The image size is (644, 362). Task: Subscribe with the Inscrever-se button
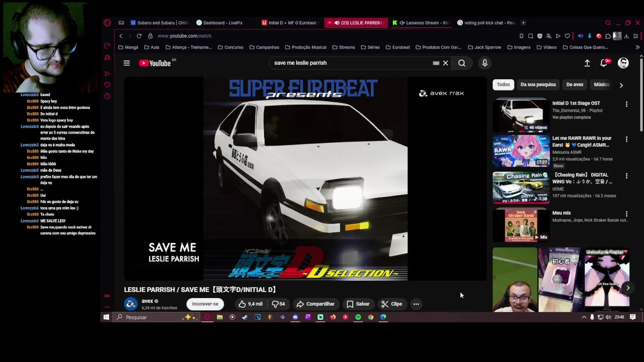click(205, 304)
